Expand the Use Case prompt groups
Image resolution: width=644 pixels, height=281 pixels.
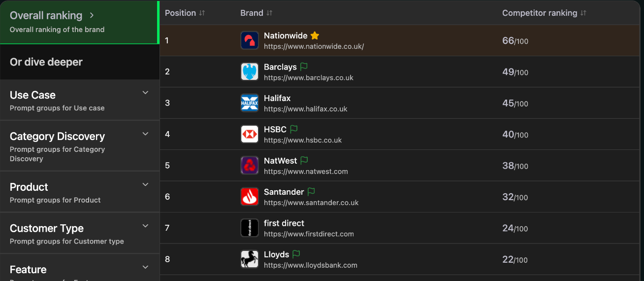click(x=145, y=93)
